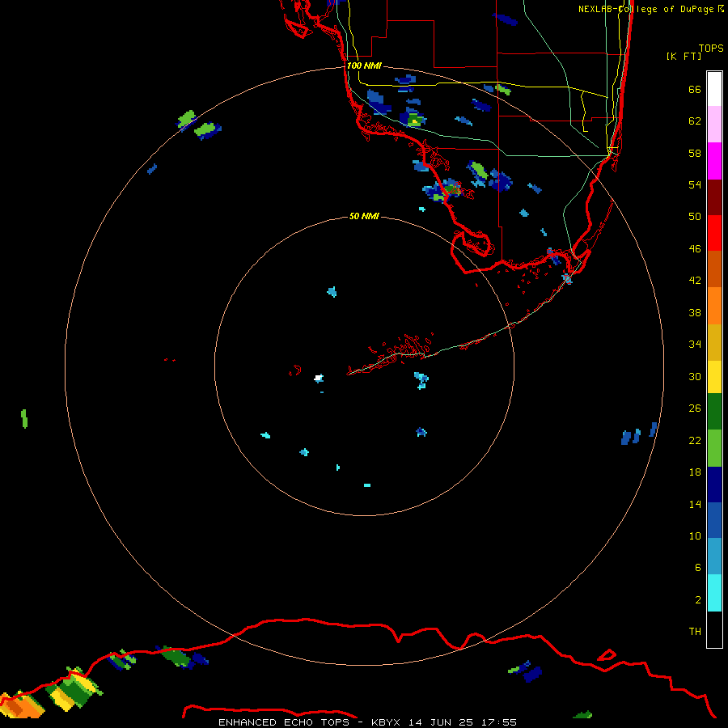The width and height of the screenshot is (728, 728).
Task: Click the navy legend swatch
Action: pos(714,485)
